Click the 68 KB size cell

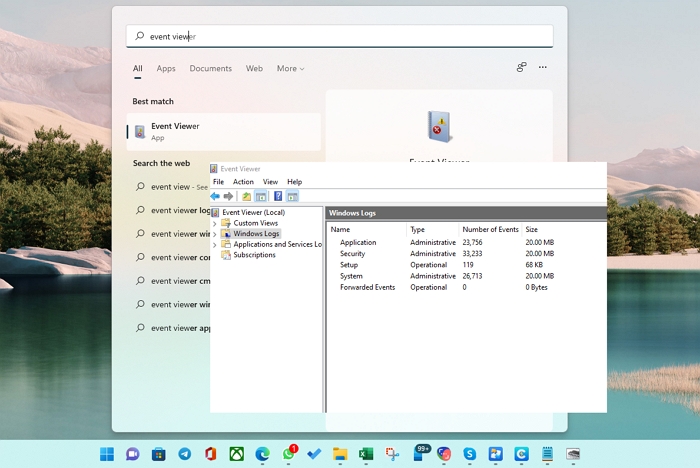[x=534, y=265]
